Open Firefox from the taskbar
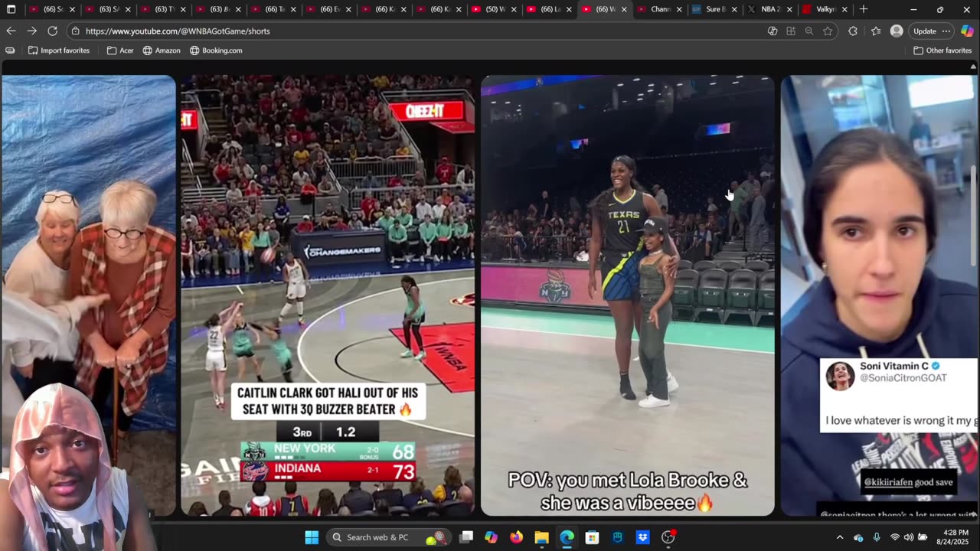The width and height of the screenshot is (980, 551). [x=516, y=537]
